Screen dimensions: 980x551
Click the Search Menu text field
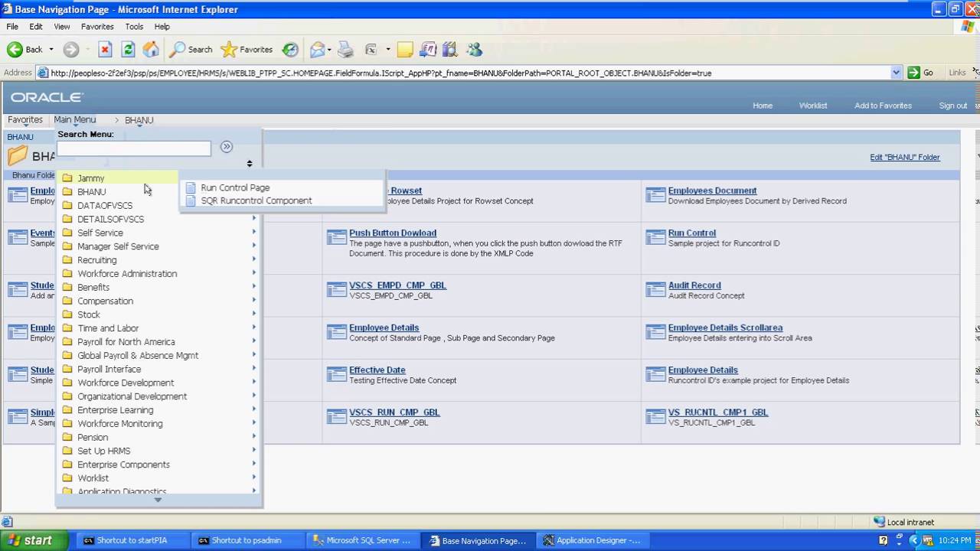coord(133,148)
